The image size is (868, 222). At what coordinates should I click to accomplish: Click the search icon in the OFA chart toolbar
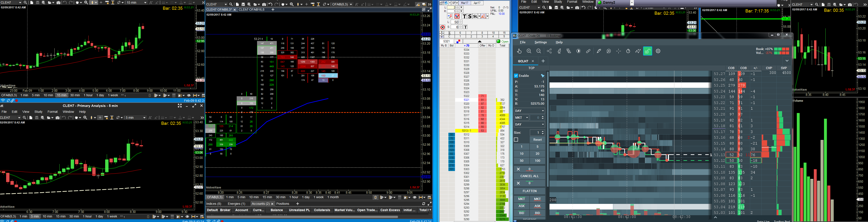tap(231, 4)
